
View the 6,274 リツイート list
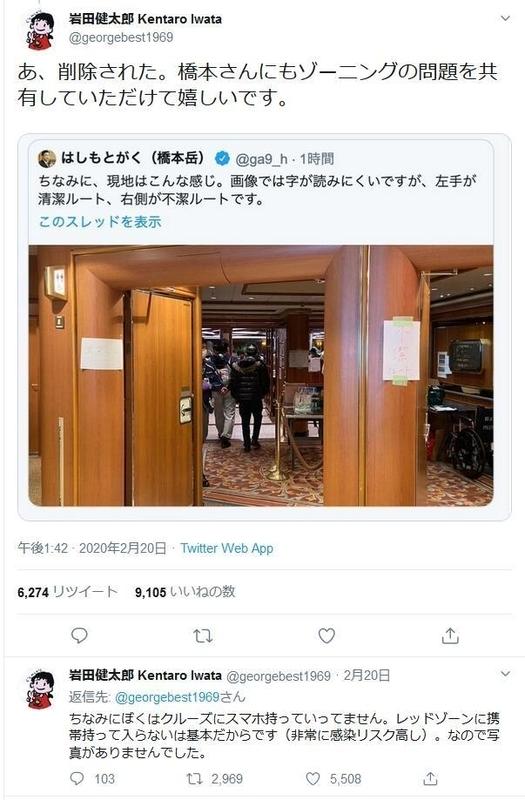click(67, 592)
